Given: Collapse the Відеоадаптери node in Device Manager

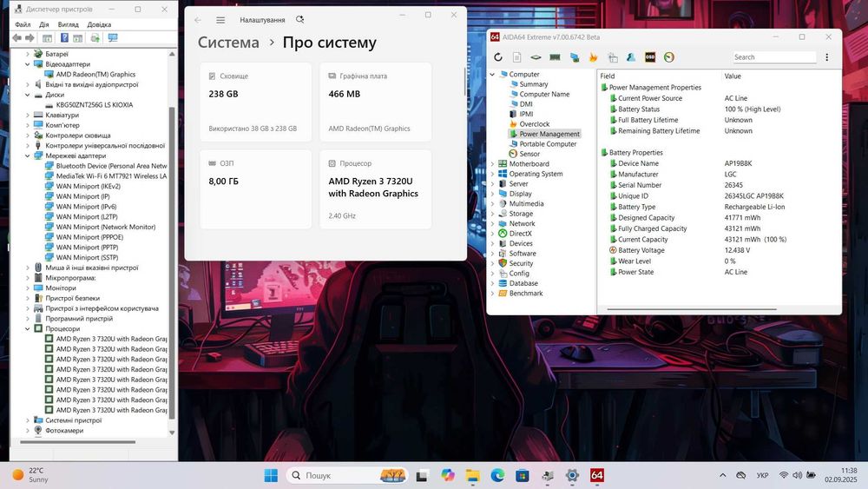Looking at the screenshot, I should pyautogui.click(x=27, y=64).
